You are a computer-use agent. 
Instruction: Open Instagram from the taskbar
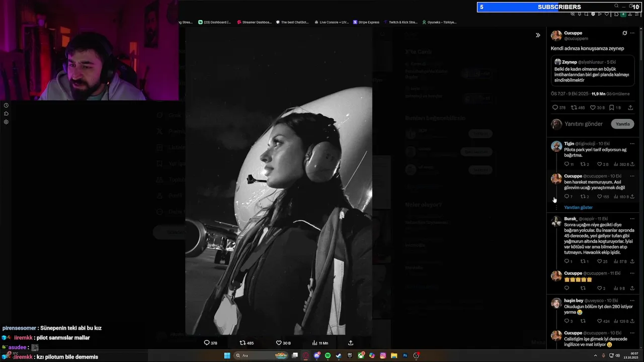(383, 355)
